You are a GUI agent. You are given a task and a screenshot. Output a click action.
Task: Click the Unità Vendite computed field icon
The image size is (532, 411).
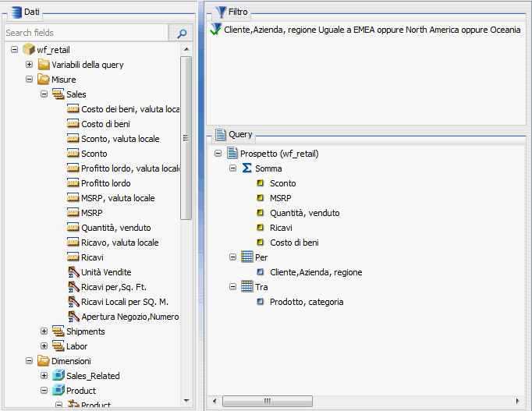[73, 272]
